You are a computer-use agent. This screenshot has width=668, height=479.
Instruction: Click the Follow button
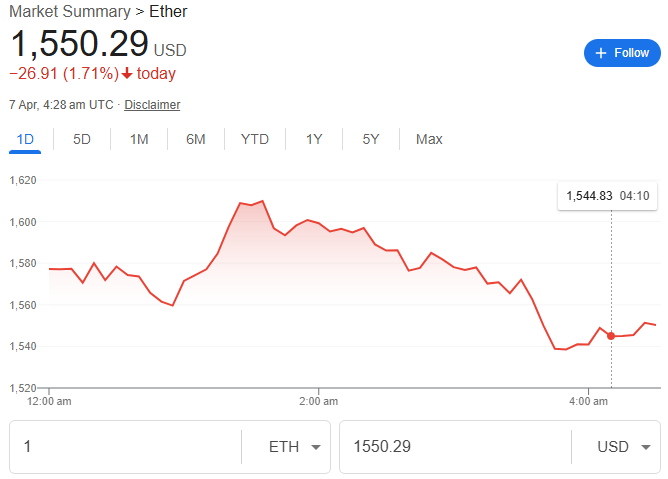(621, 53)
